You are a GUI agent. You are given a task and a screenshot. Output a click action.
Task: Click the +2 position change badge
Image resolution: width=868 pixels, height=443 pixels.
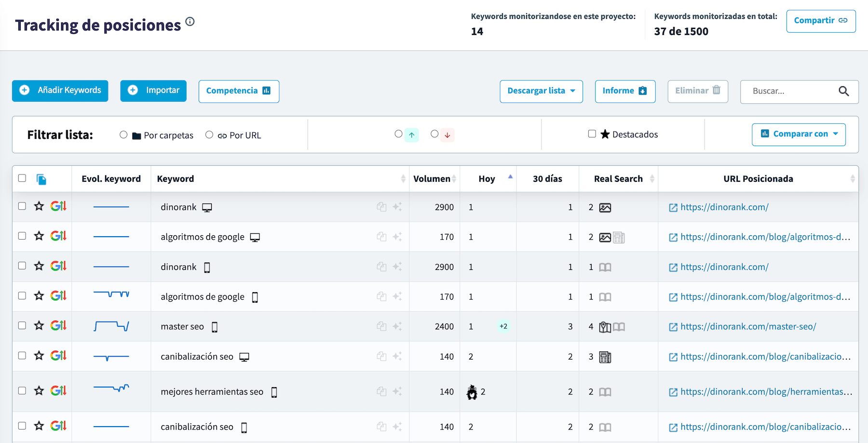tap(503, 326)
